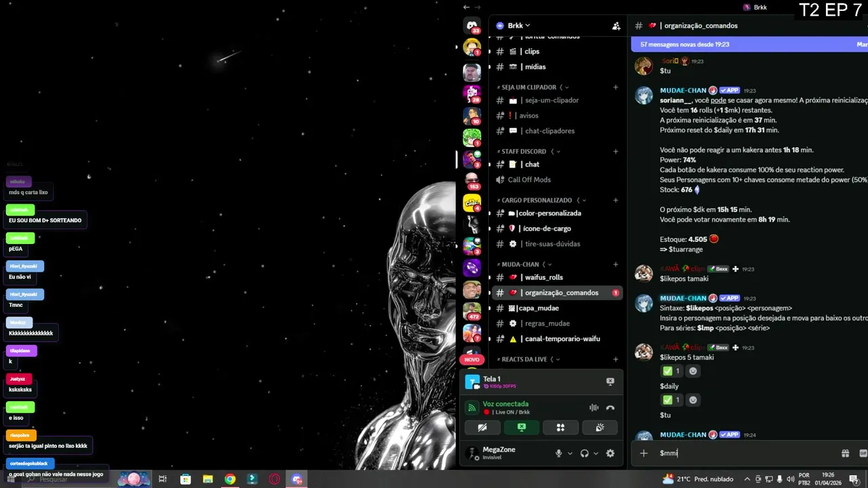Toggle camera on in voice panel
This screenshot has height=488, width=868.
pyautogui.click(x=482, y=428)
